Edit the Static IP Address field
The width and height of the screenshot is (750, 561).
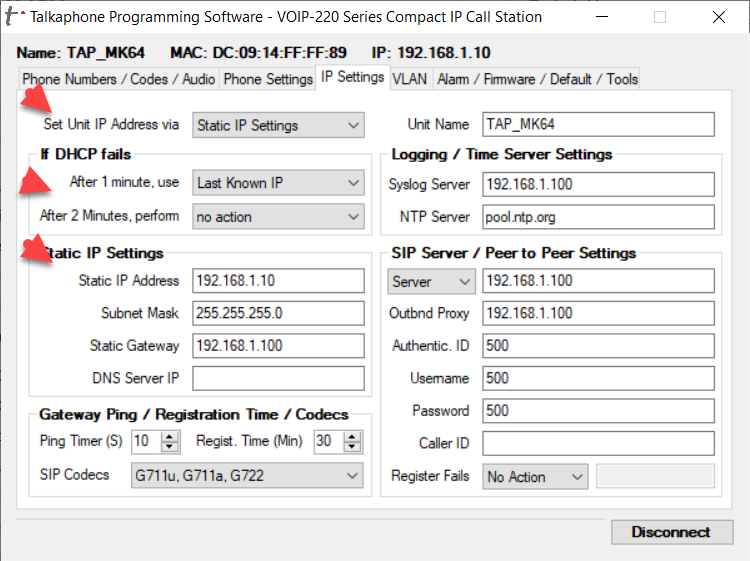(x=278, y=280)
